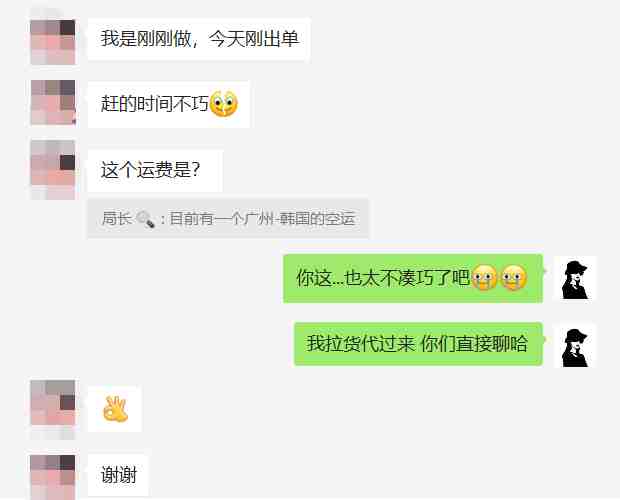Select the message "我是刚刚做，今天刚出单"
620x500 pixels.
point(198,39)
